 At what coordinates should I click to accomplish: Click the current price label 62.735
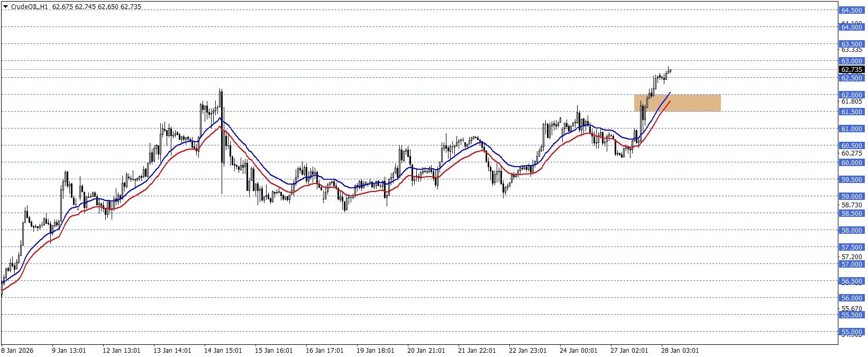[x=852, y=70]
